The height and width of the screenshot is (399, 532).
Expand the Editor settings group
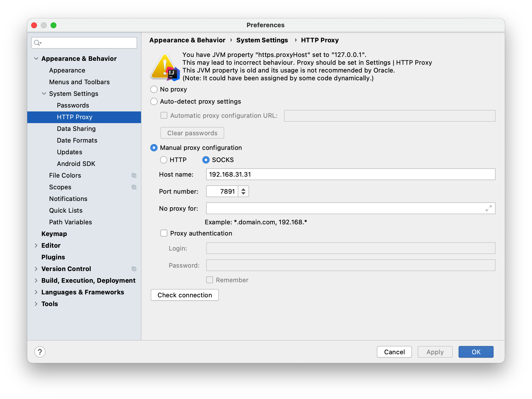pos(36,245)
